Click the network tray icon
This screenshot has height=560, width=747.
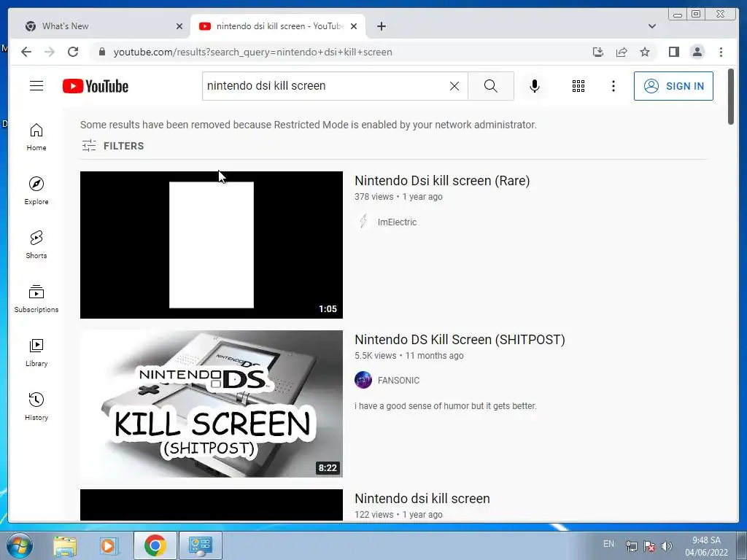point(631,546)
